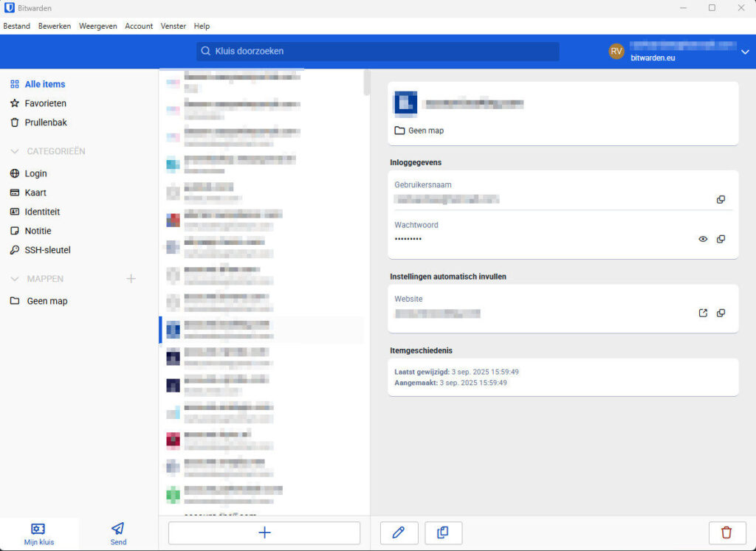
Task: Add new vault item with plus button
Action: point(264,533)
